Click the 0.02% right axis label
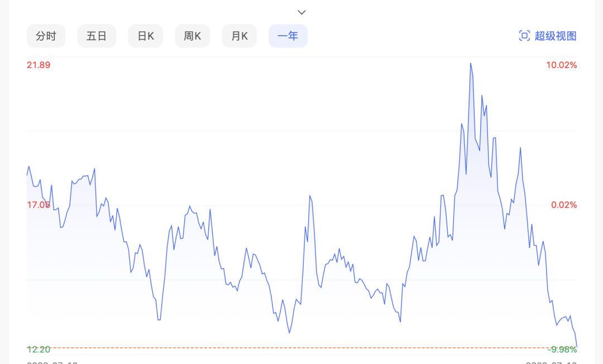Image resolution: width=603 pixels, height=364 pixels. coord(564,205)
